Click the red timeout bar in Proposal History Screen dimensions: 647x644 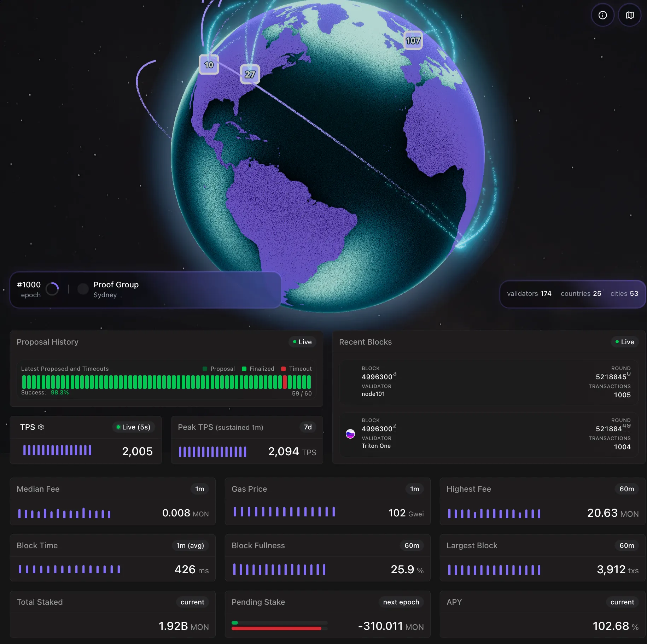pos(285,382)
